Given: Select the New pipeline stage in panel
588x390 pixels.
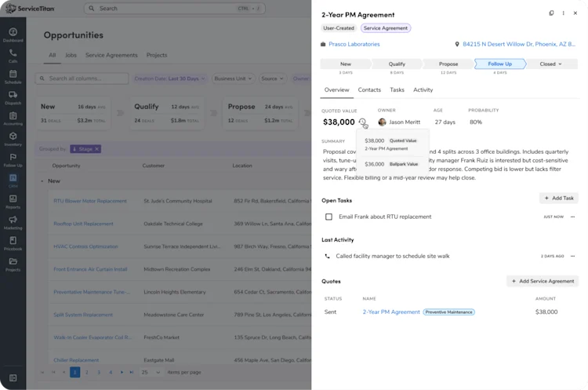Looking at the screenshot, I should point(346,64).
